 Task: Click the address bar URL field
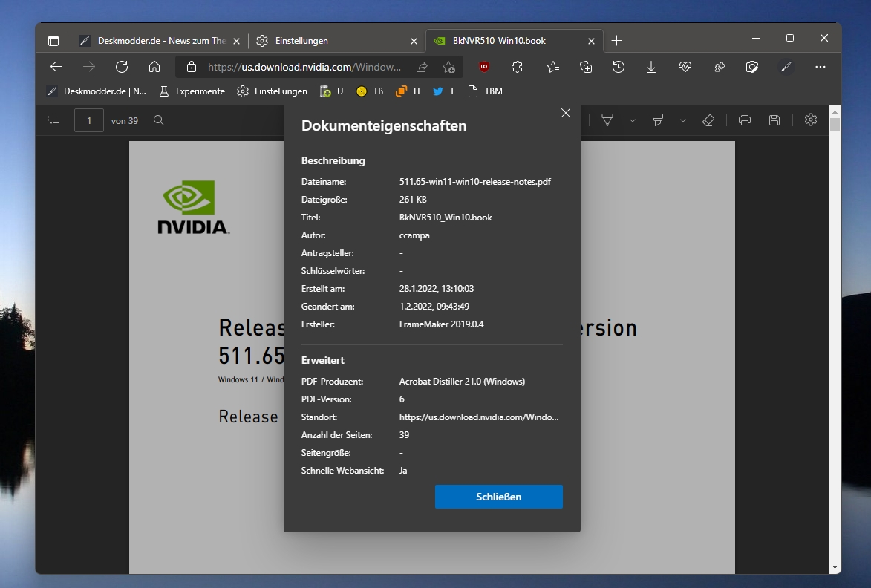[304, 67]
